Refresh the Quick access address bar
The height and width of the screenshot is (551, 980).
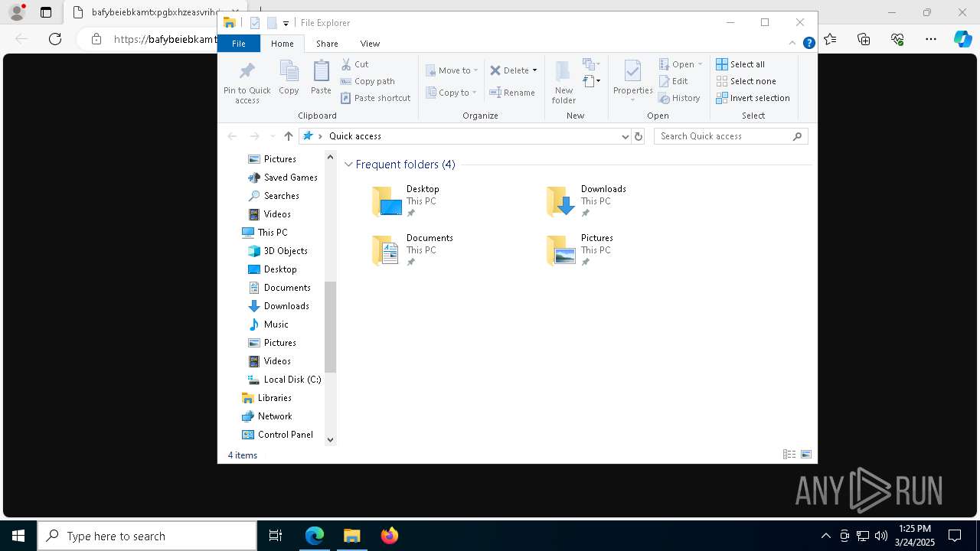pos(639,136)
